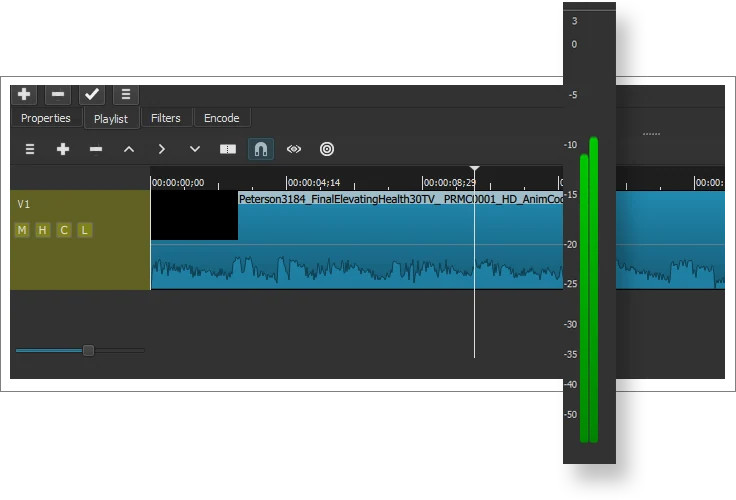Image resolution: width=736 pixels, height=500 pixels.
Task: Click the timeline ripple delete (minus) icon
Action: point(96,149)
